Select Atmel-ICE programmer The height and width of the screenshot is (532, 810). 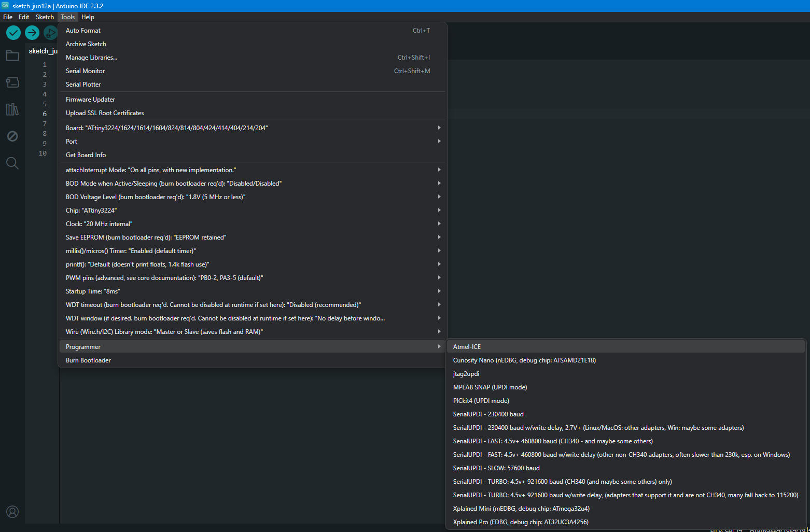pos(626,347)
